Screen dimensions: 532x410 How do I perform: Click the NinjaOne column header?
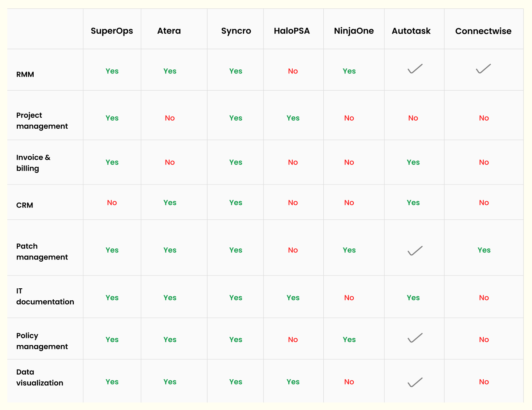354,31
